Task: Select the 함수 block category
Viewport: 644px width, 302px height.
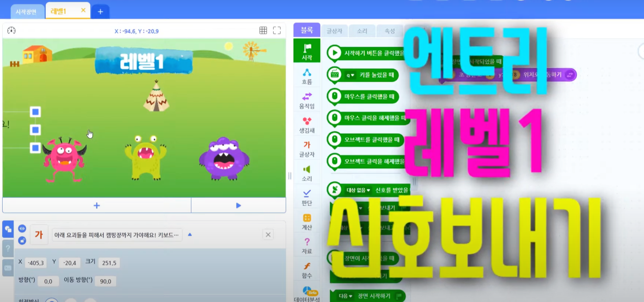Action: 307,270
